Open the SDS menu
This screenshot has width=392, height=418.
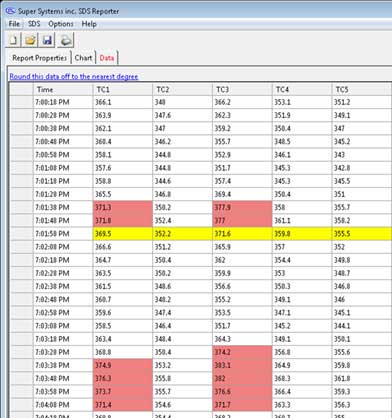point(34,24)
